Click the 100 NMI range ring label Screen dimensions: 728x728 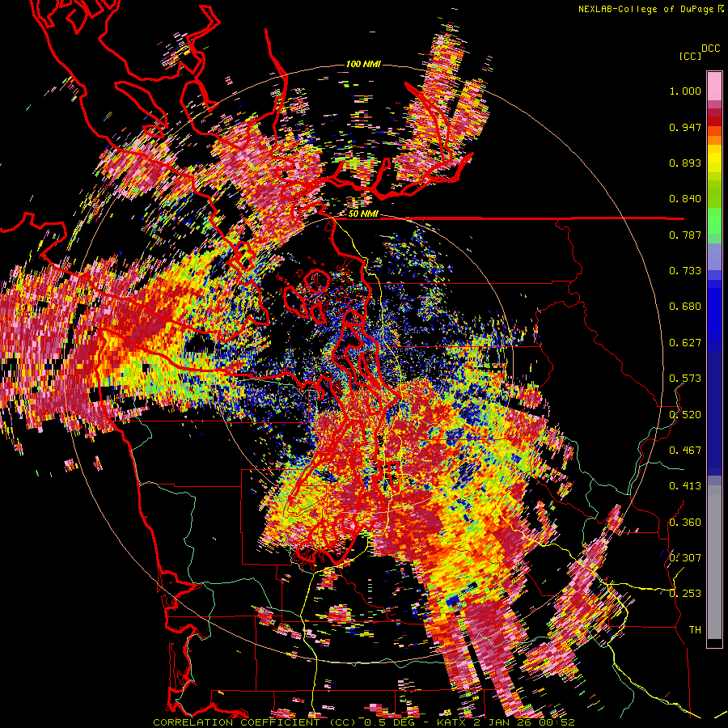[x=363, y=64]
